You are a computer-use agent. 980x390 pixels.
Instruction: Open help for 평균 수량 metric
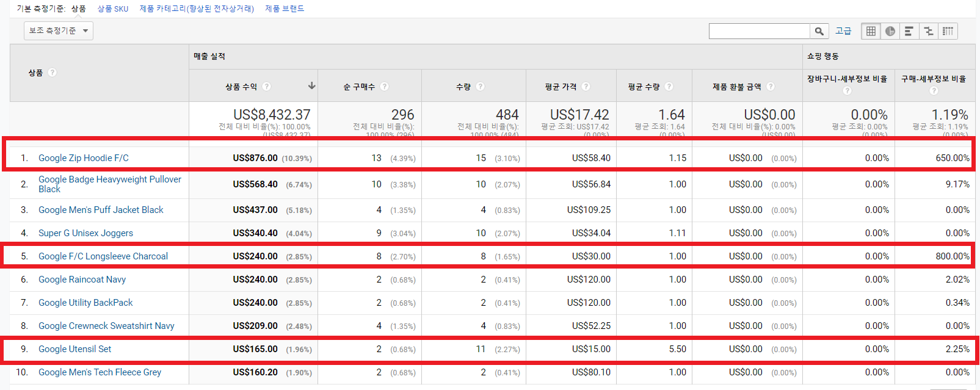(669, 87)
